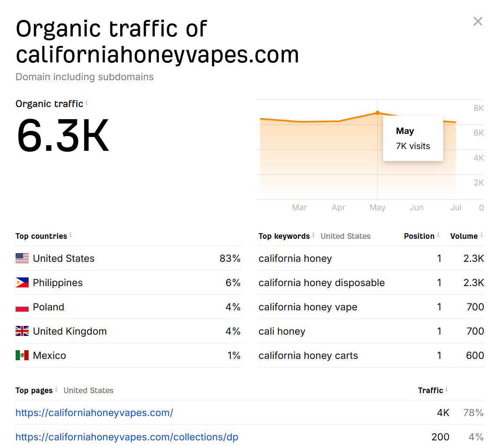Click info icon next to Position header

coord(438,235)
